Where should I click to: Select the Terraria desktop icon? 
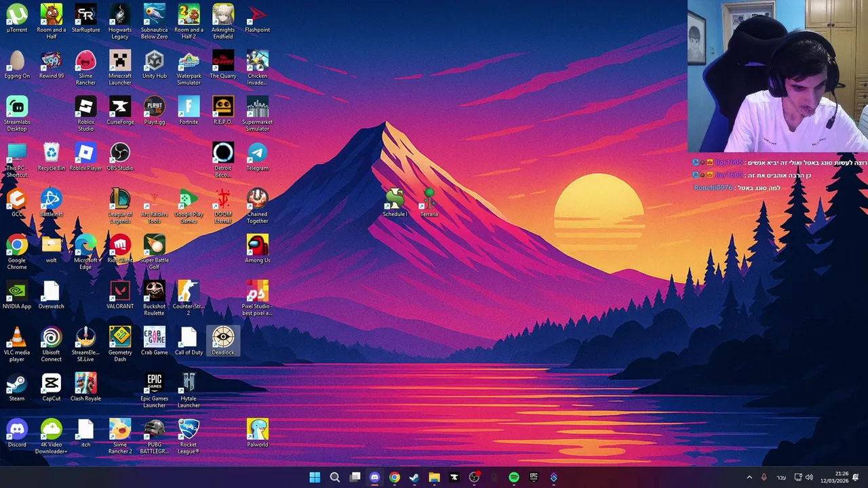point(429,203)
